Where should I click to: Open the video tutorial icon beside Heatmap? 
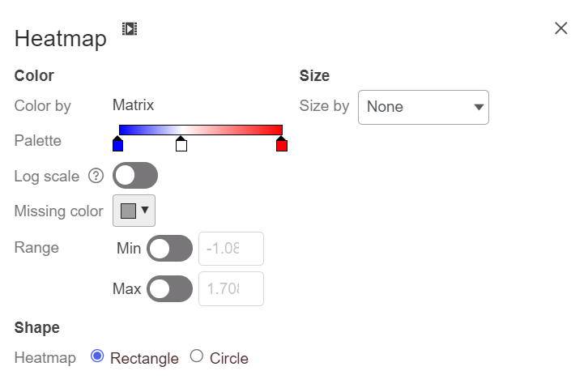[130, 29]
